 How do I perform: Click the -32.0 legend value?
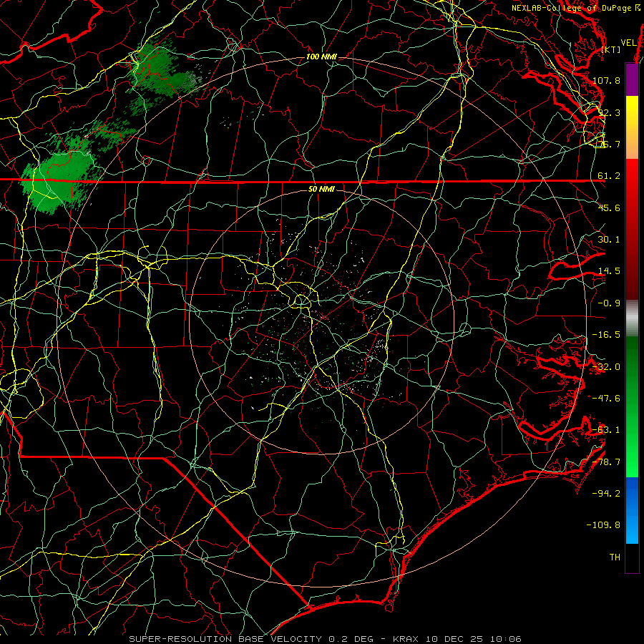pyautogui.click(x=606, y=367)
